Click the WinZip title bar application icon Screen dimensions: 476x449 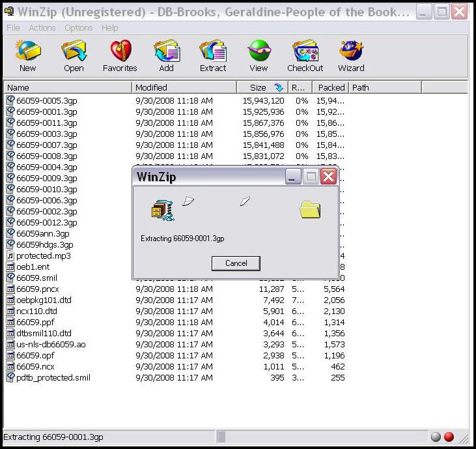click(x=9, y=12)
